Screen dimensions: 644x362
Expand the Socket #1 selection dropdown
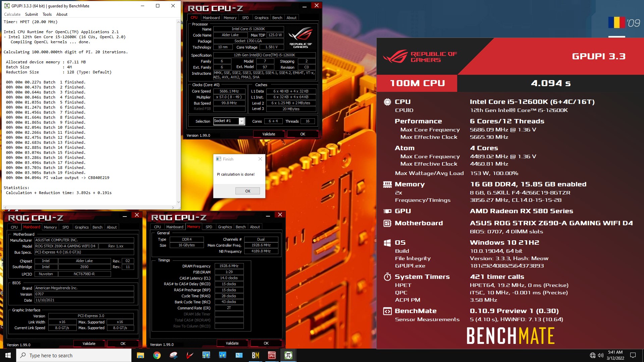(x=241, y=121)
